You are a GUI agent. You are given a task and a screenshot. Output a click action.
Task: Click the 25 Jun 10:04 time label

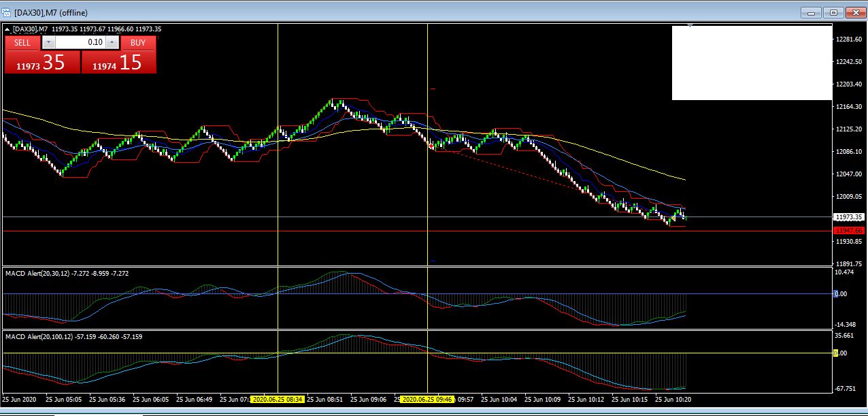click(x=500, y=399)
